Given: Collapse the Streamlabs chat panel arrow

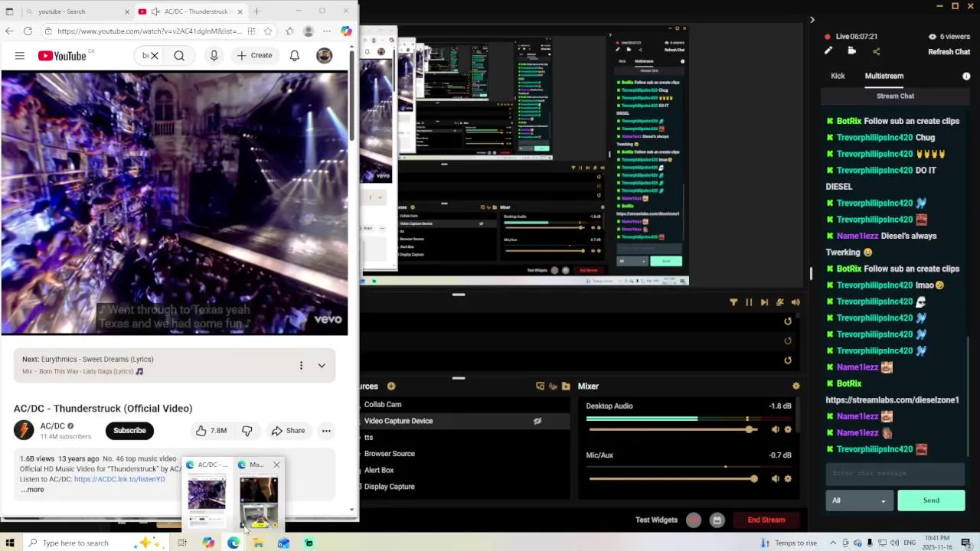Looking at the screenshot, I should (812, 20).
